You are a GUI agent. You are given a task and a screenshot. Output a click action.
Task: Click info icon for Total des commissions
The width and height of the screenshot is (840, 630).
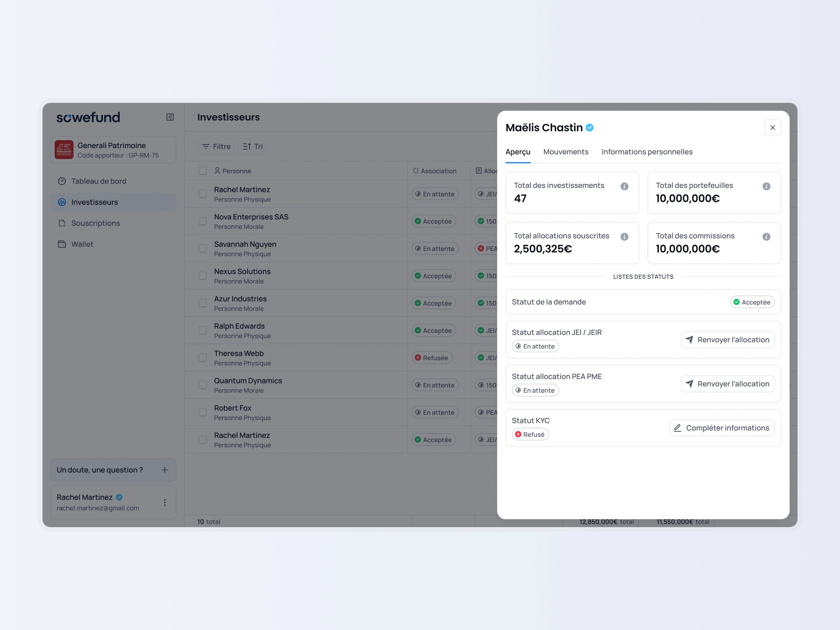coord(766,237)
